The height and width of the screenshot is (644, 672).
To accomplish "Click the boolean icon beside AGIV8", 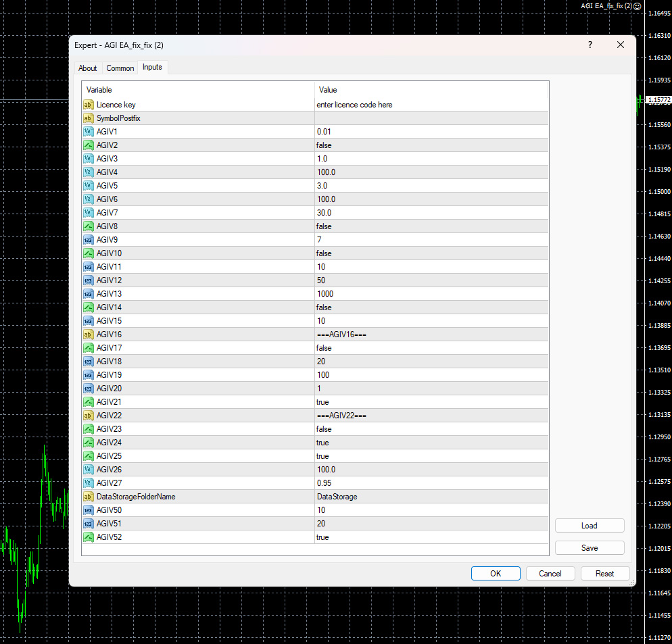I will (x=89, y=226).
